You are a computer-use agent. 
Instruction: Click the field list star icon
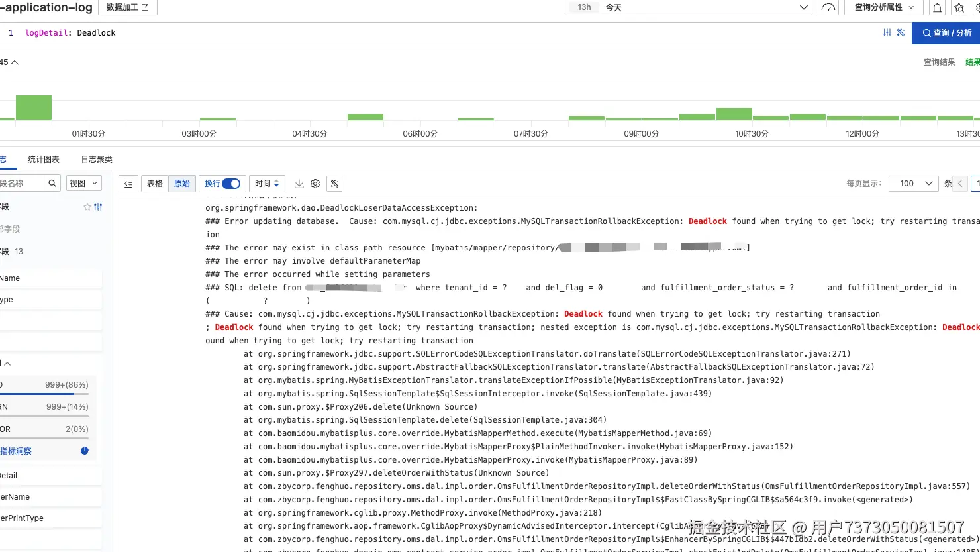coord(87,207)
